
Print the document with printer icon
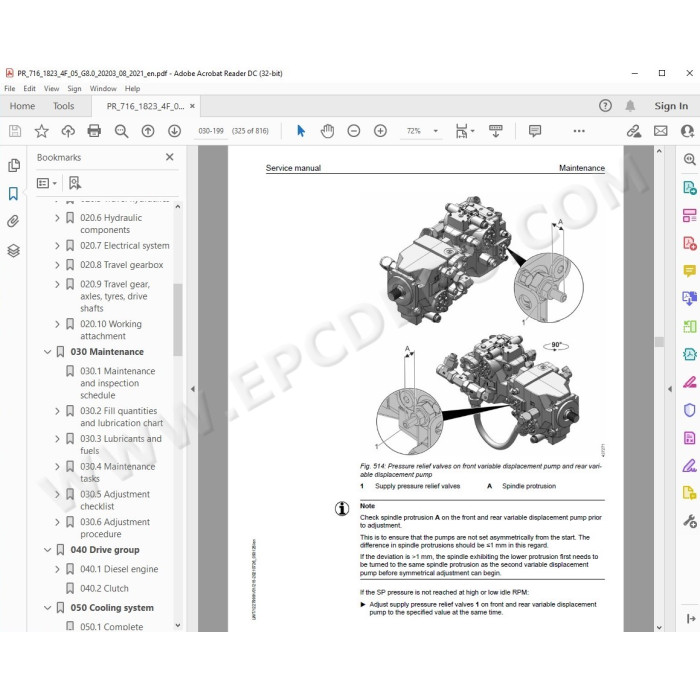[94, 131]
